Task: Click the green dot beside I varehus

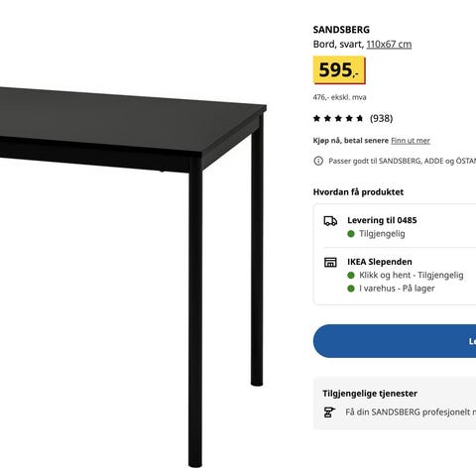Action: pyautogui.click(x=351, y=289)
